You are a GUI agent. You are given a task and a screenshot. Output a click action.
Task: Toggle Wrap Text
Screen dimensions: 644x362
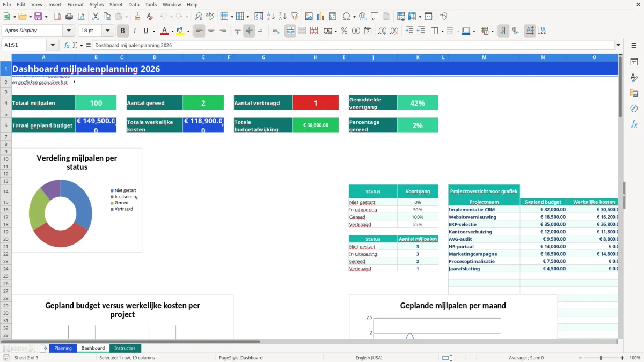pyautogui.click(x=276, y=31)
